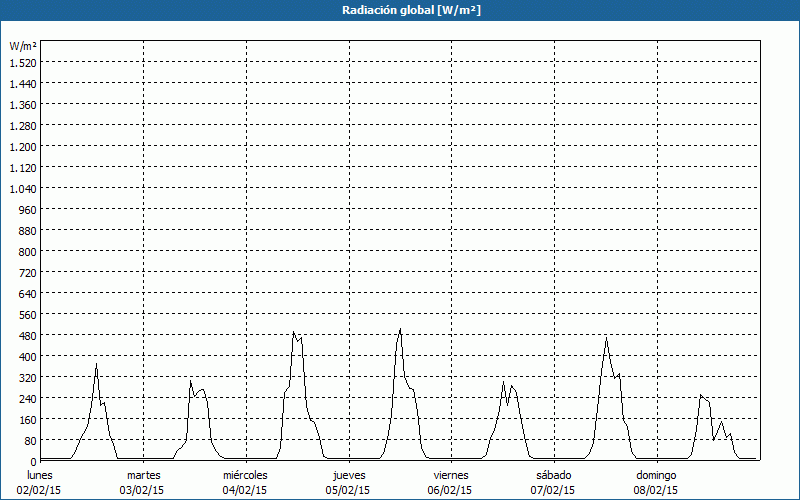The height and width of the screenshot is (500, 800).
Task: Click the 1.440 axis value
Action: click(x=23, y=84)
